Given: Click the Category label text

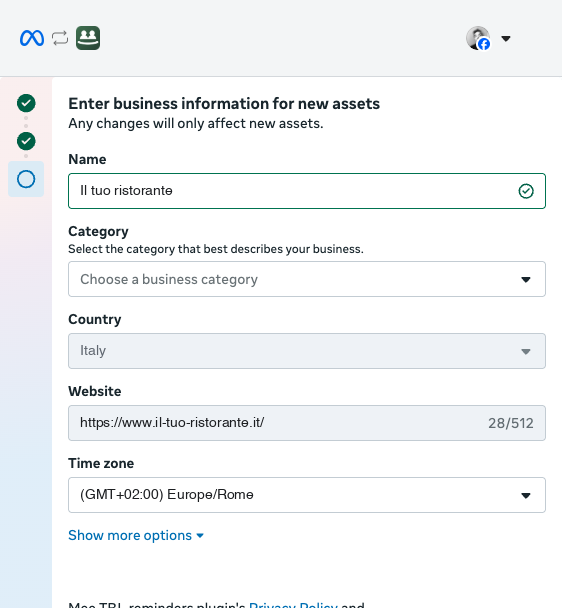Looking at the screenshot, I should (98, 231).
